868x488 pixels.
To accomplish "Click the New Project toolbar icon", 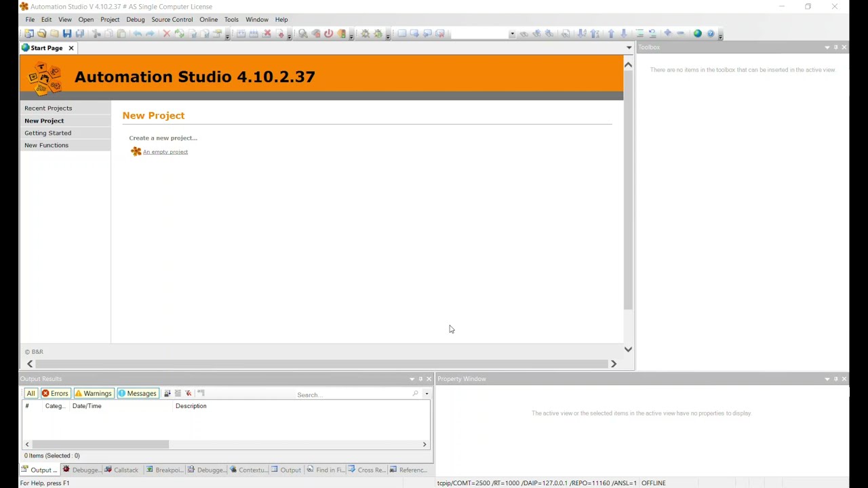I will tap(29, 33).
